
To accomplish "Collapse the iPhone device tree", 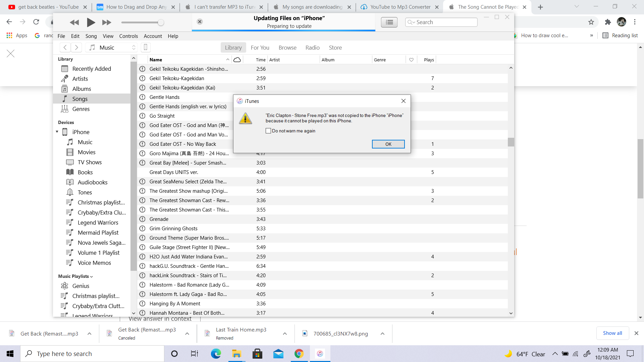I will pyautogui.click(x=57, y=132).
